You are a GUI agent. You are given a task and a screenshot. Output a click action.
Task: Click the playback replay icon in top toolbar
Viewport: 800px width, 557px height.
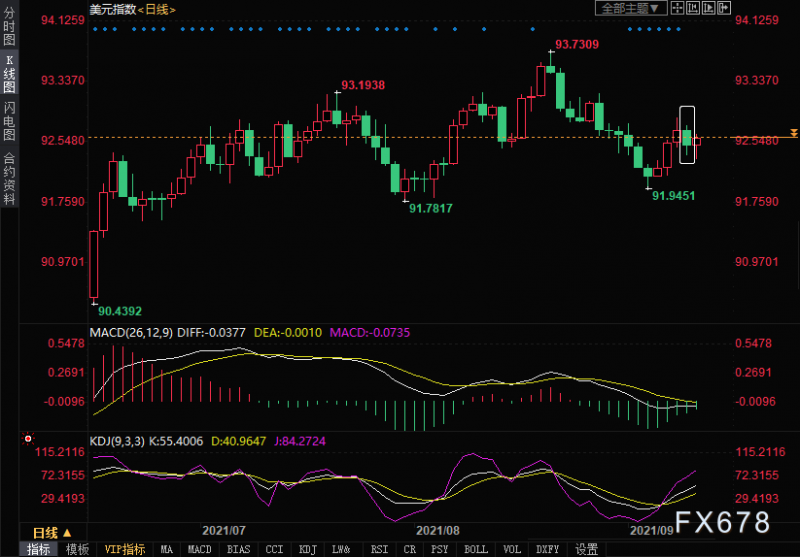710,9
